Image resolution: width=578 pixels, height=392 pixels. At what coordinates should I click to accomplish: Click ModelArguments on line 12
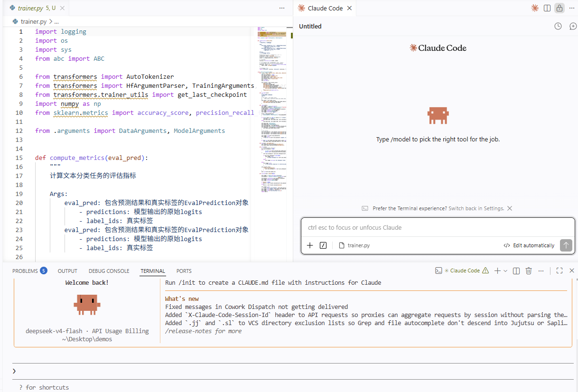[x=199, y=131]
